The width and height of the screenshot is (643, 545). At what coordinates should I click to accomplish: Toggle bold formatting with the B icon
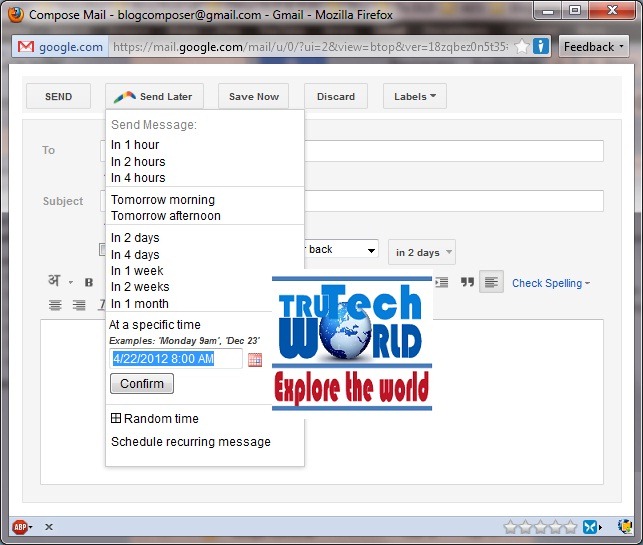[89, 283]
